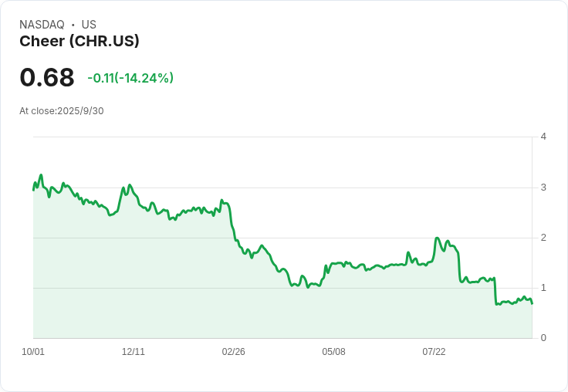Click the -0.11(-14.24%) change value
568x392 pixels.
pos(130,78)
